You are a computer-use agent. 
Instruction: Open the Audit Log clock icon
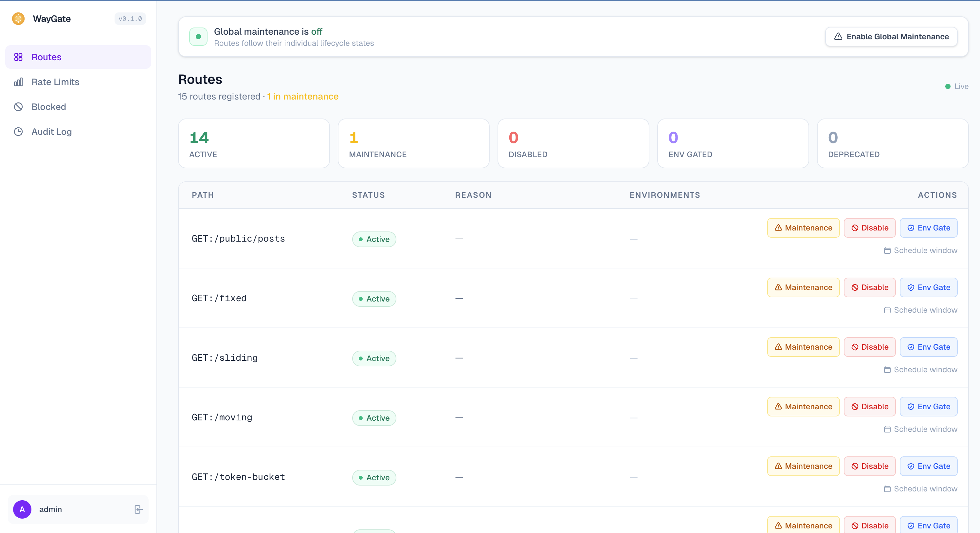pos(19,132)
